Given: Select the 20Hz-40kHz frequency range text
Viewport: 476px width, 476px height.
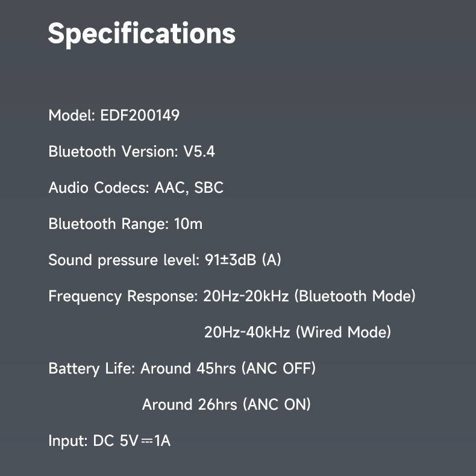Looking at the screenshot, I should pyautogui.click(x=247, y=332).
